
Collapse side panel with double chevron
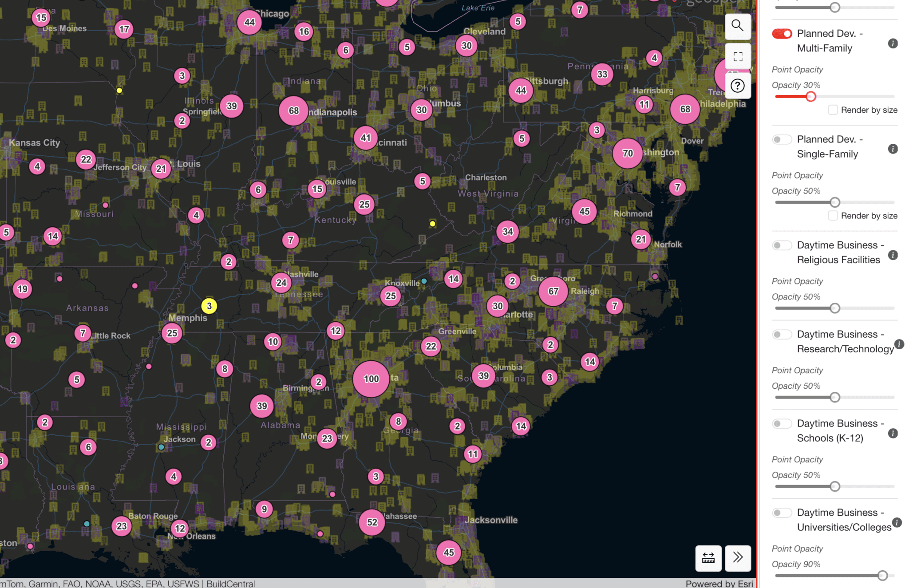point(737,557)
